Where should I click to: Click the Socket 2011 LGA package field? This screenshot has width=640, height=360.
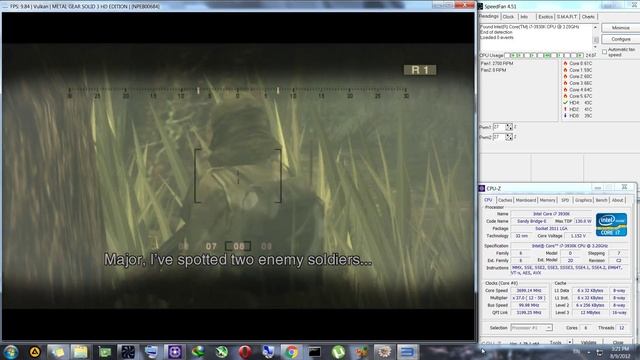click(551, 229)
